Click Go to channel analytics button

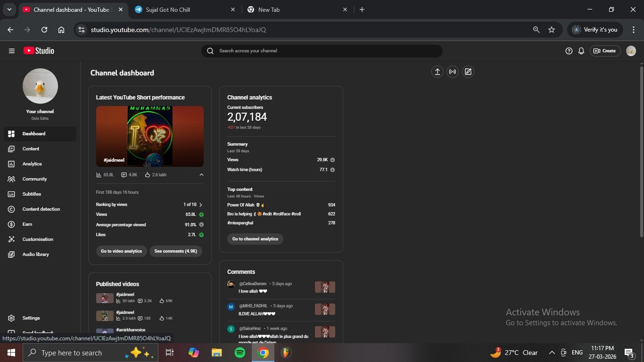[x=255, y=239]
